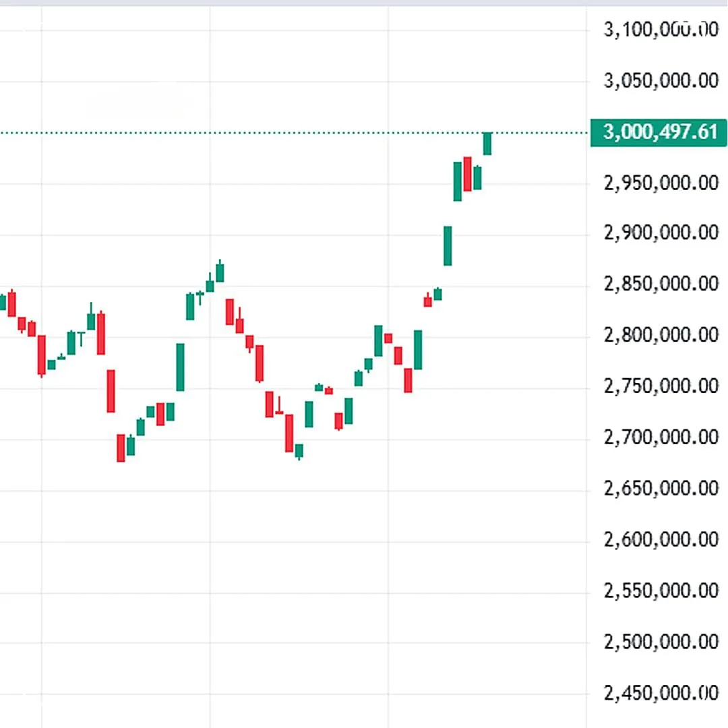Click the 2,750,000.00 price axis label
The image size is (728, 728).
661,386
